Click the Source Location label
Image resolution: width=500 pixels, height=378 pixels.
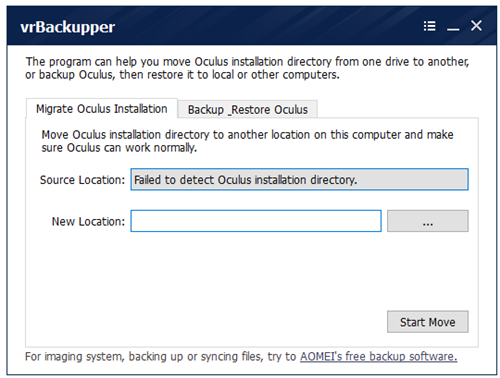[x=82, y=180]
